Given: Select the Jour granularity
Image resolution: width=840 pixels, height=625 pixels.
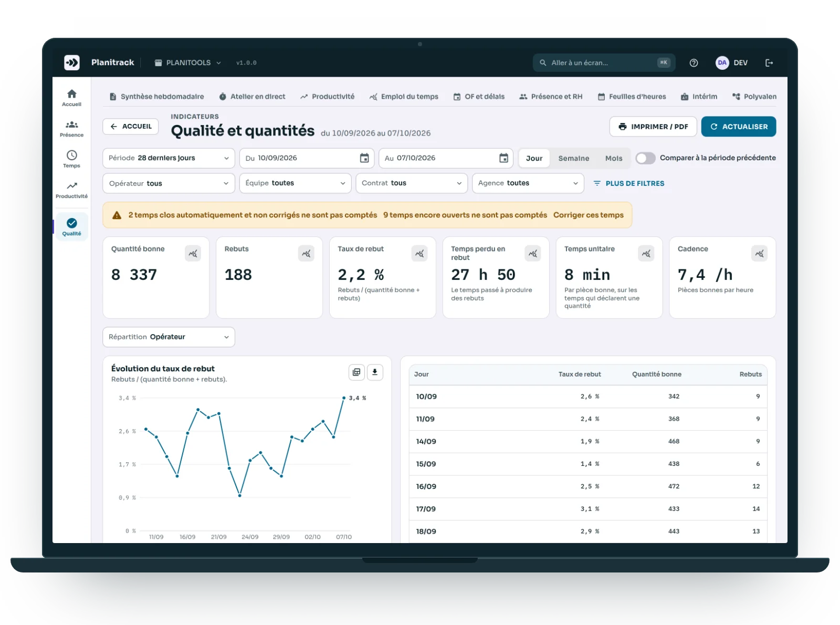Looking at the screenshot, I should coord(534,158).
